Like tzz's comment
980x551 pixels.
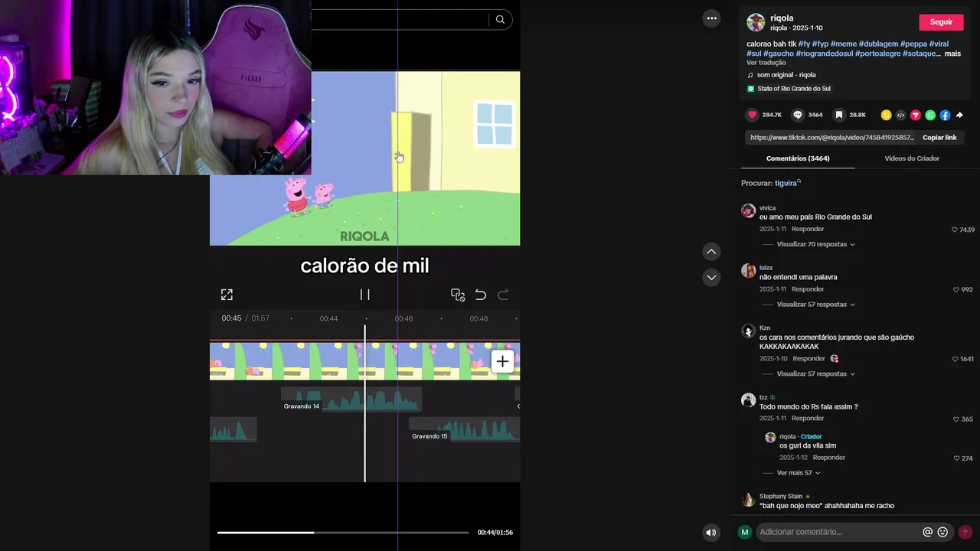point(956,419)
